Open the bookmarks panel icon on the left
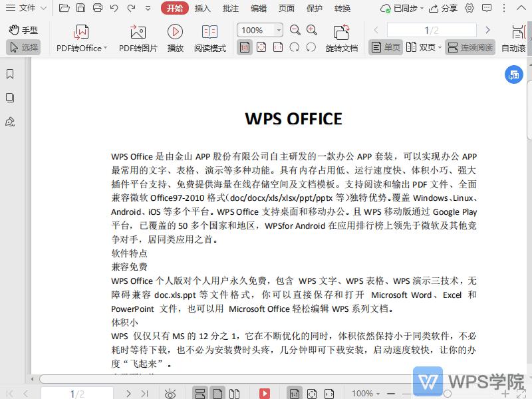 click(x=9, y=74)
